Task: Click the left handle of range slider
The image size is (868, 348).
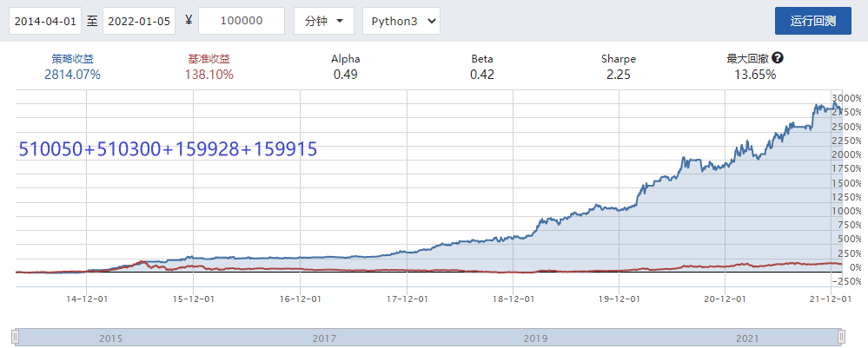Action: point(14,337)
